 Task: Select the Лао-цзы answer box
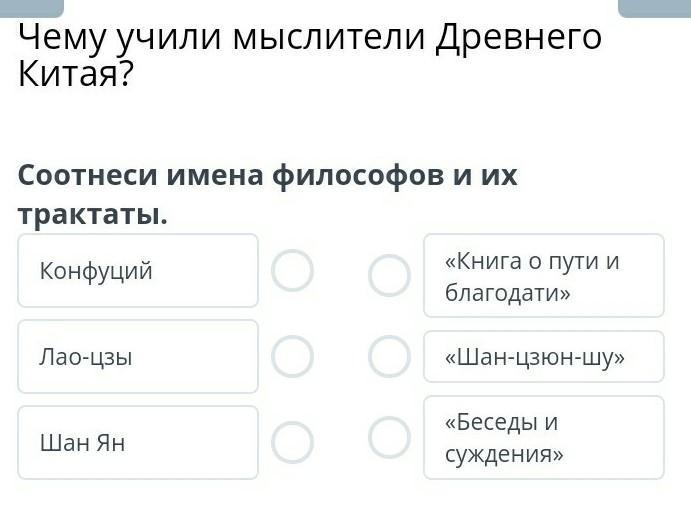click(138, 356)
